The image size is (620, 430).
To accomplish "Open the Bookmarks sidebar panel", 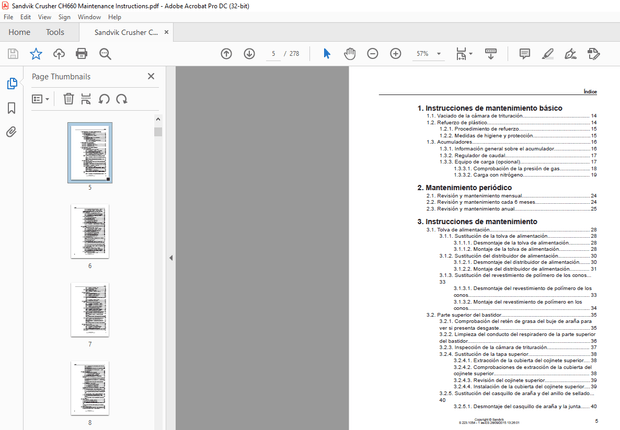I will (11, 108).
